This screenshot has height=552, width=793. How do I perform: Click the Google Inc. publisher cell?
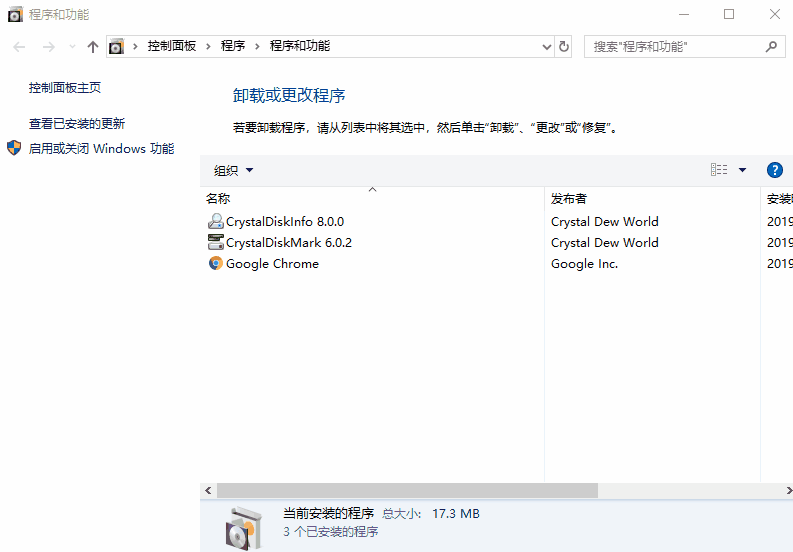click(x=584, y=264)
